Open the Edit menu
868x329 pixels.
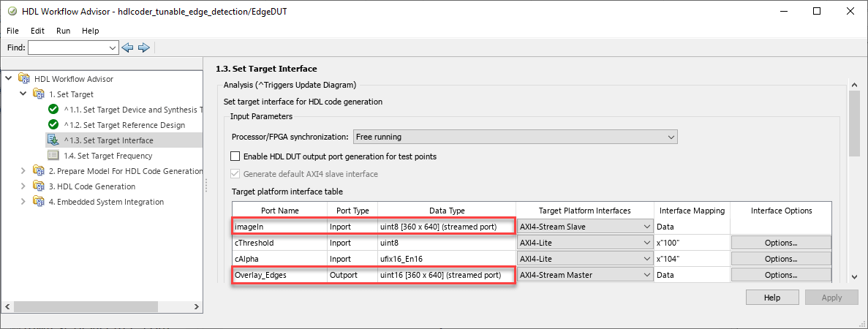pos(37,31)
